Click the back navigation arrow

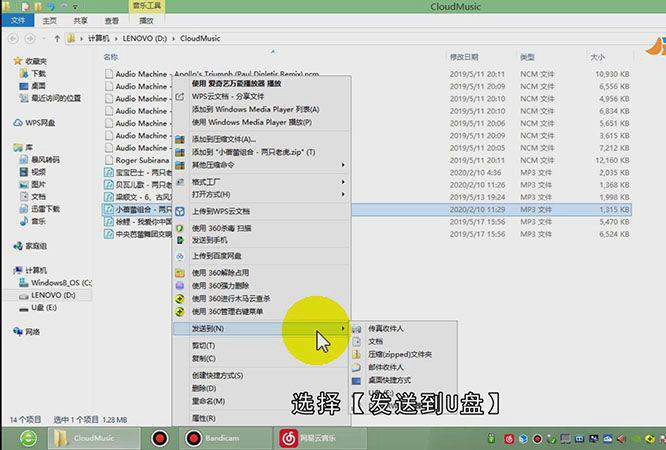coord(14,38)
